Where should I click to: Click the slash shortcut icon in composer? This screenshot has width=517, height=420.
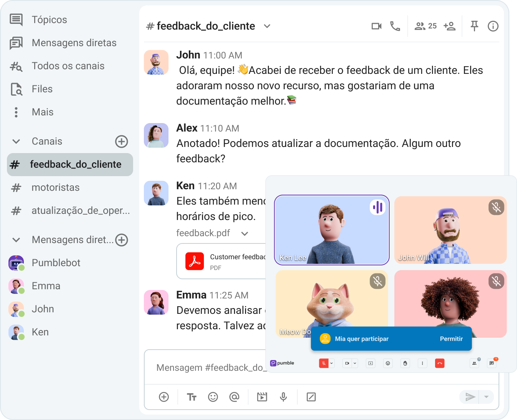coord(311,397)
